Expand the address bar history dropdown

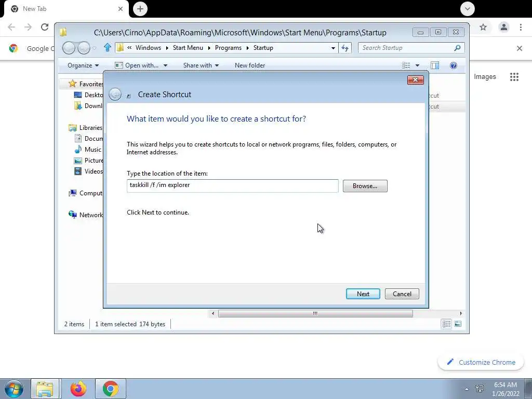(x=333, y=48)
